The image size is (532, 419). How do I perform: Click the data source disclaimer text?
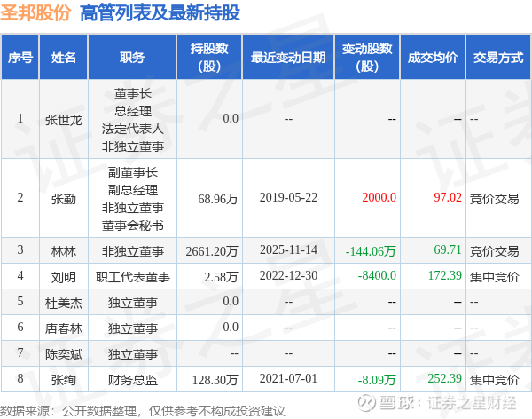tap(143, 411)
